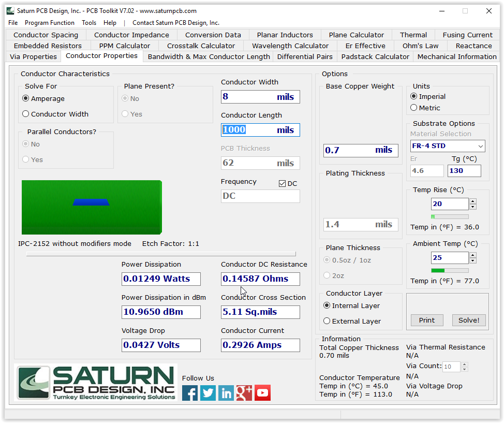Click the Conductor Width input field
Image resolution: width=504 pixels, height=423 pixels.
pos(260,97)
